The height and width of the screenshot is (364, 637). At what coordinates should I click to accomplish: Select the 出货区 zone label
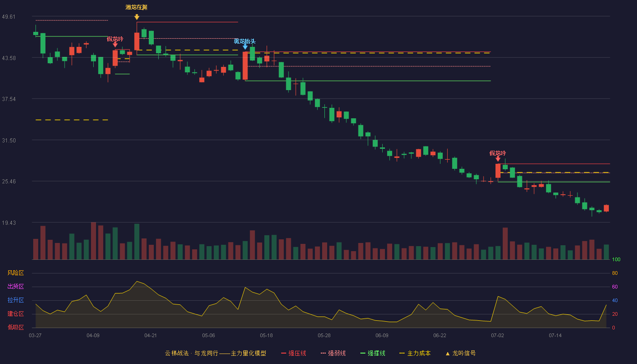click(15, 287)
